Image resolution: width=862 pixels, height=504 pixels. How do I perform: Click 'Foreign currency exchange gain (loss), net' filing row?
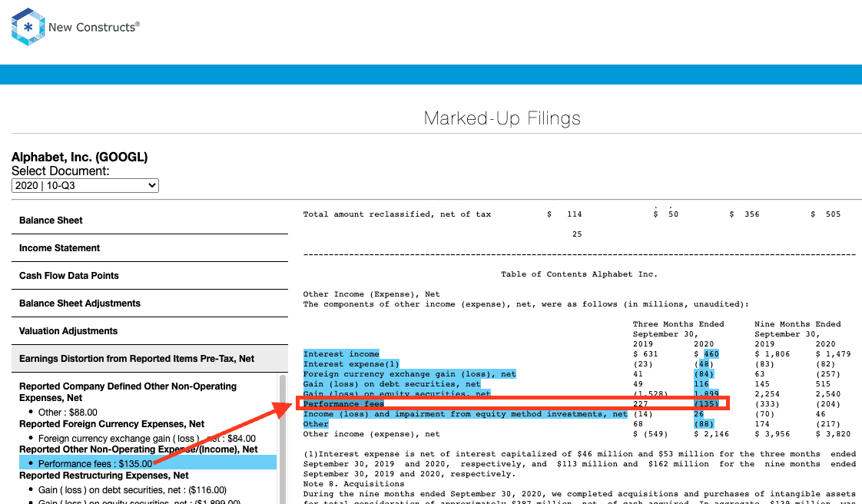409,373
